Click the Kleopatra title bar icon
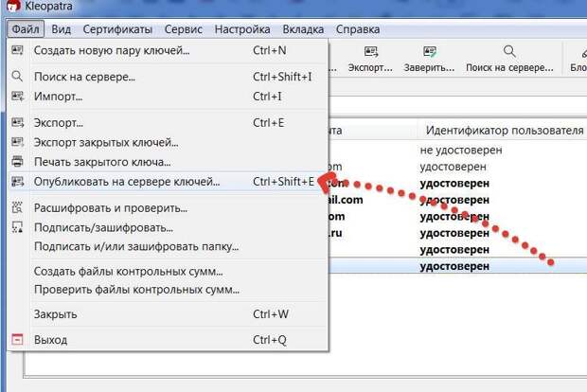Image resolution: width=587 pixels, height=392 pixels. (x=13, y=6)
